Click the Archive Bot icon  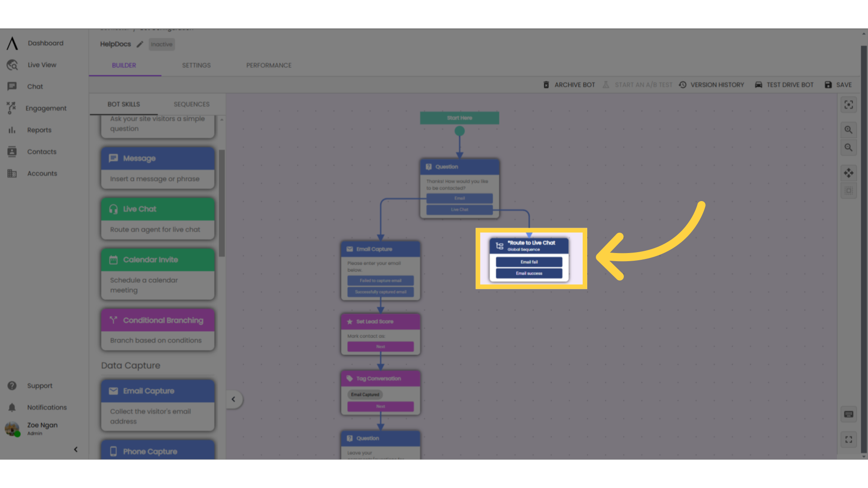click(546, 84)
